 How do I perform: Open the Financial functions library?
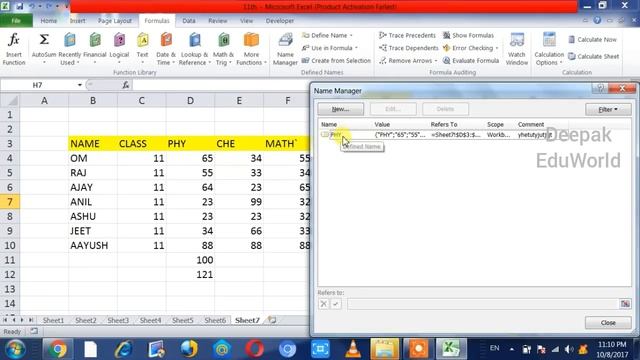point(95,49)
